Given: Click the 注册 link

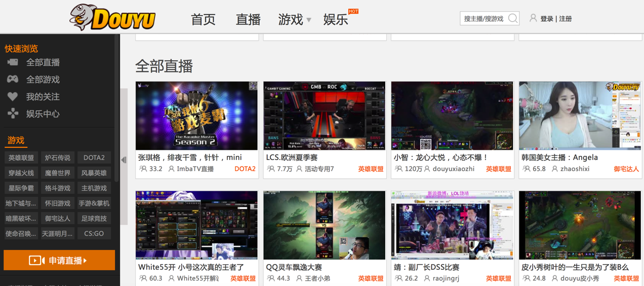Looking at the screenshot, I should click(x=566, y=19).
